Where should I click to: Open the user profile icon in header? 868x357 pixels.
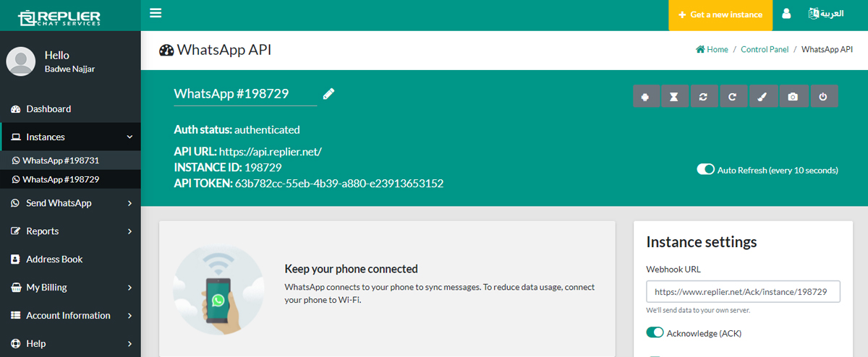pos(786,14)
